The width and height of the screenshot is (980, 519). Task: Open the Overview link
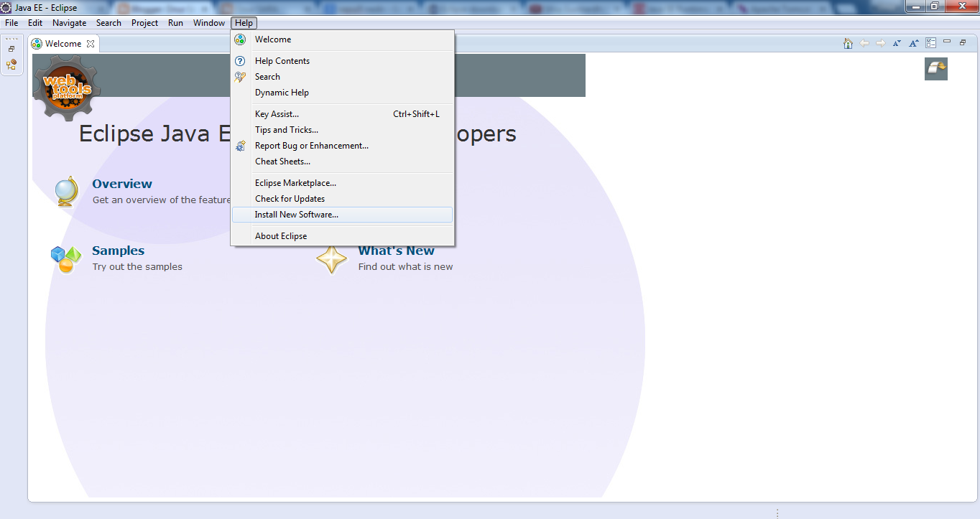click(122, 184)
